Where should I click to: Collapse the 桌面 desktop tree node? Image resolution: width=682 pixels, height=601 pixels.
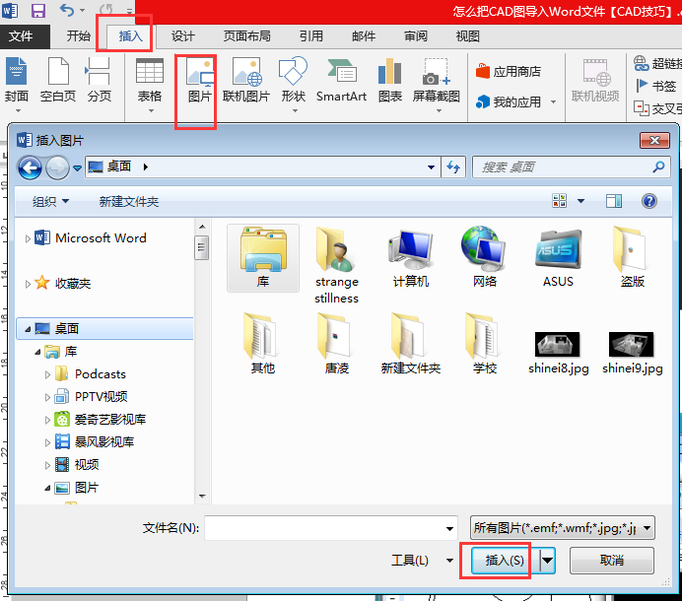[27, 329]
